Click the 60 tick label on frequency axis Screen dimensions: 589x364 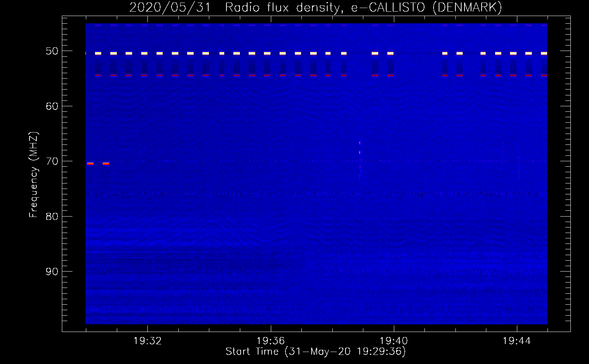pos(52,106)
